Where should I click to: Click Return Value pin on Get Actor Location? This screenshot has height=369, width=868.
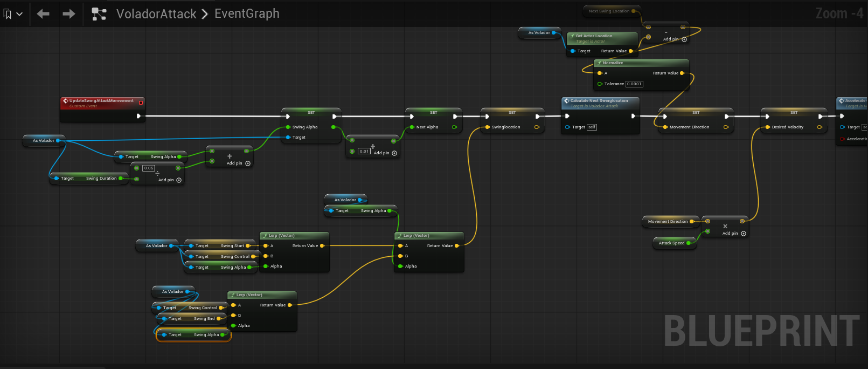click(631, 51)
